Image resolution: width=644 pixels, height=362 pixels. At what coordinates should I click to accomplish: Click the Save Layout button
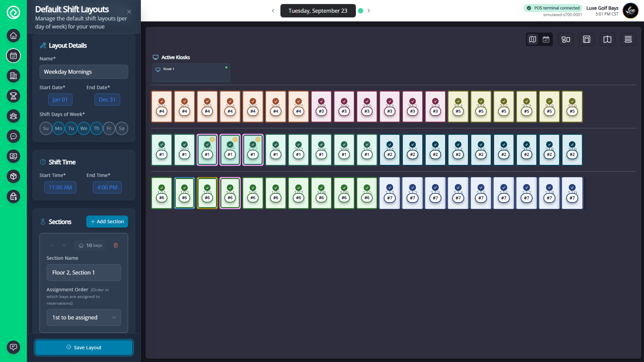tap(84, 348)
